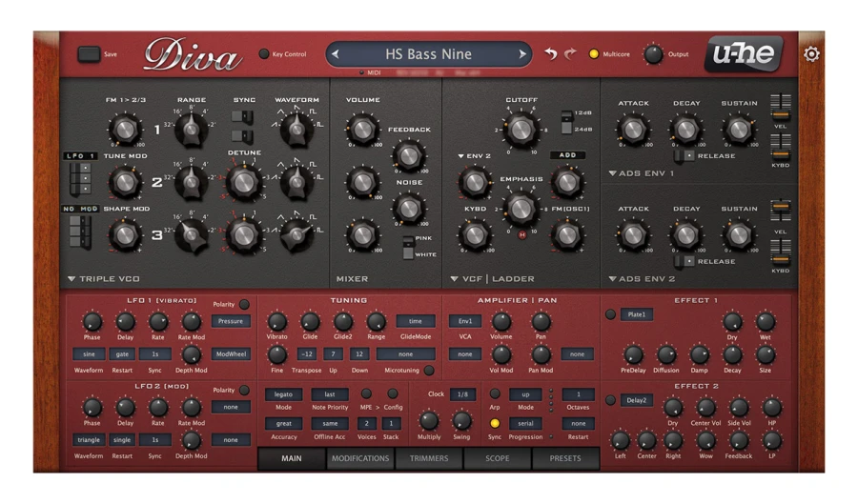Toggle the ENV 1 Release switch
Screen dimensions: 858x504
click(x=684, y=156)
